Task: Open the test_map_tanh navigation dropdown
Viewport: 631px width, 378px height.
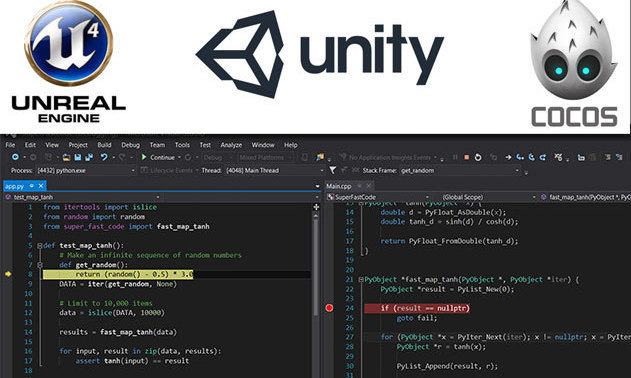Action: pyautogui.click(x=82, y=197)
